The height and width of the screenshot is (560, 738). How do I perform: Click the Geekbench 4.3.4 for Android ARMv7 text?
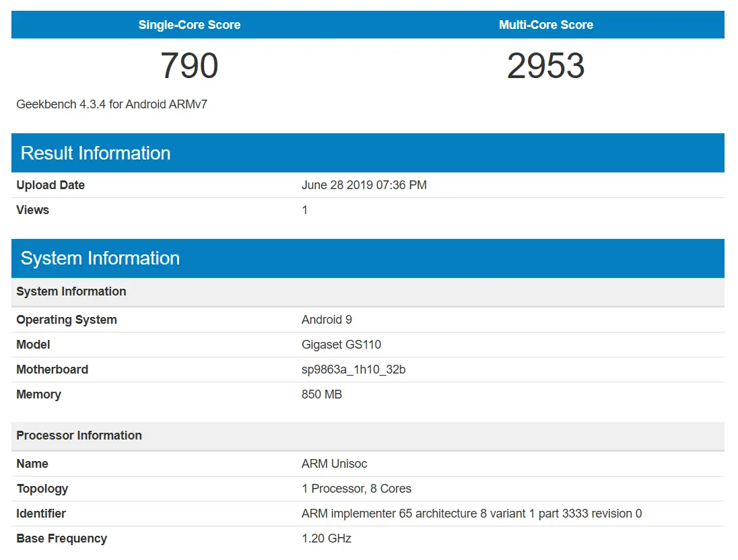pyautogui.click(x=112, y=104)
